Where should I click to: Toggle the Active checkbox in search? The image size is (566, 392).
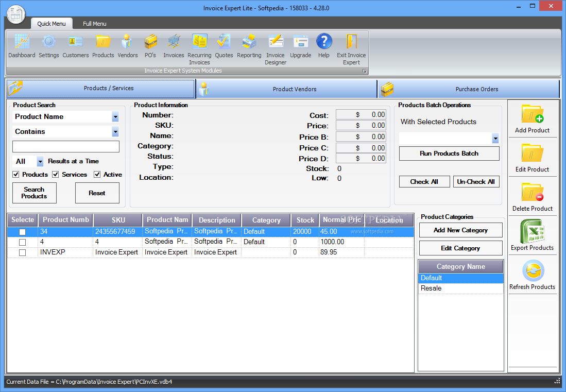click(97, 174)
